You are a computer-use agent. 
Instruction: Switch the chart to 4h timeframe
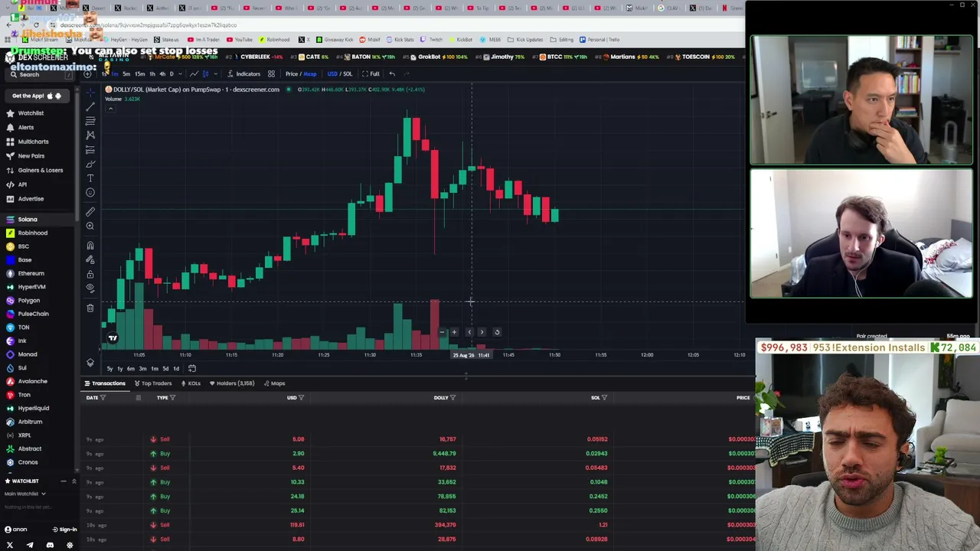(162, 73)
